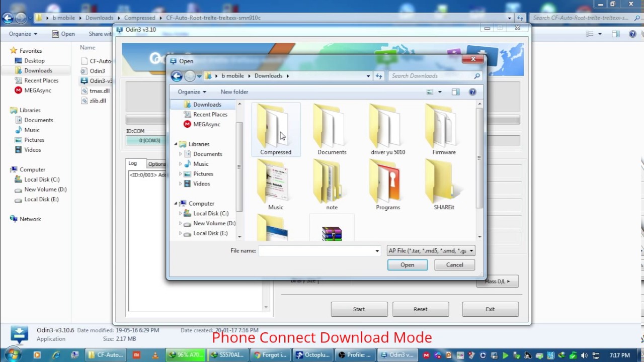Screen dimensions: 644x362
Task: Click the Exit button in Odin3
Action: tap(490, 309)
